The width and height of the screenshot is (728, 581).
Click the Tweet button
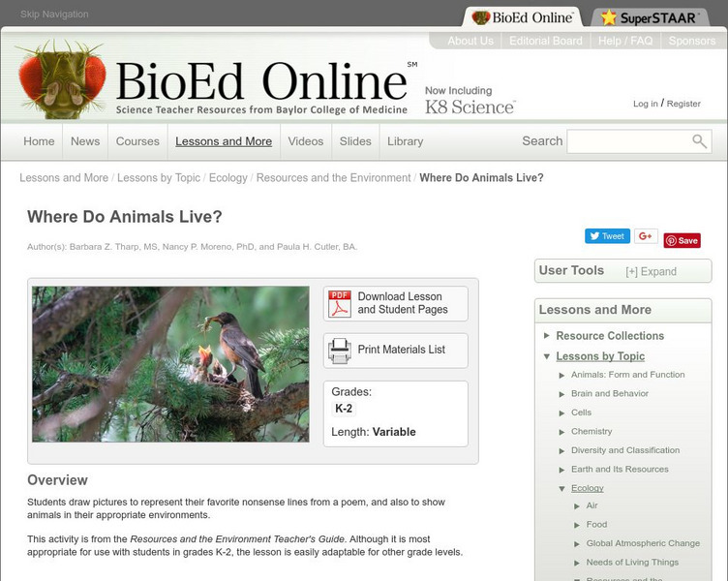pyautogui.click(x=607, y=236)
